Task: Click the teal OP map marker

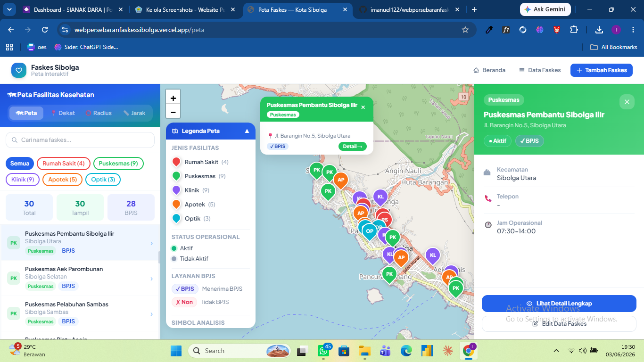Action: 370,232
